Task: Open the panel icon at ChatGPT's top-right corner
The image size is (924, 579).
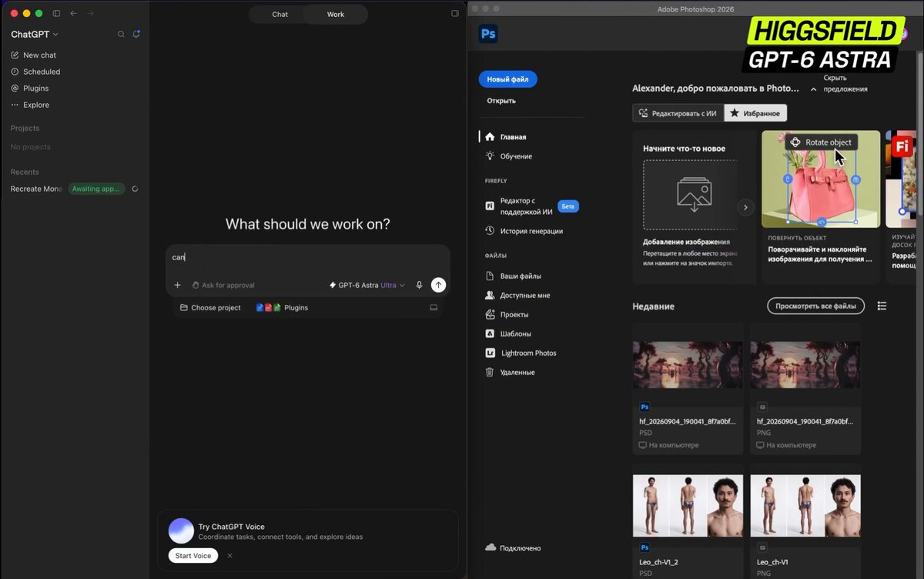Action: 454,14
